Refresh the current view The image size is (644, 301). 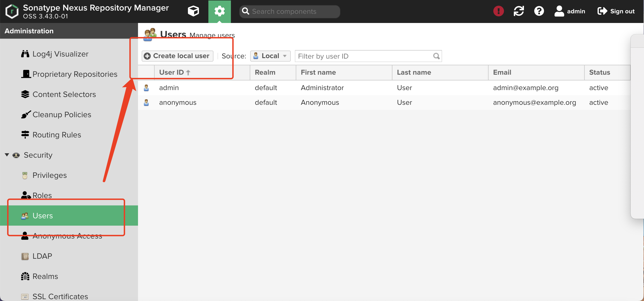[519, 11]
